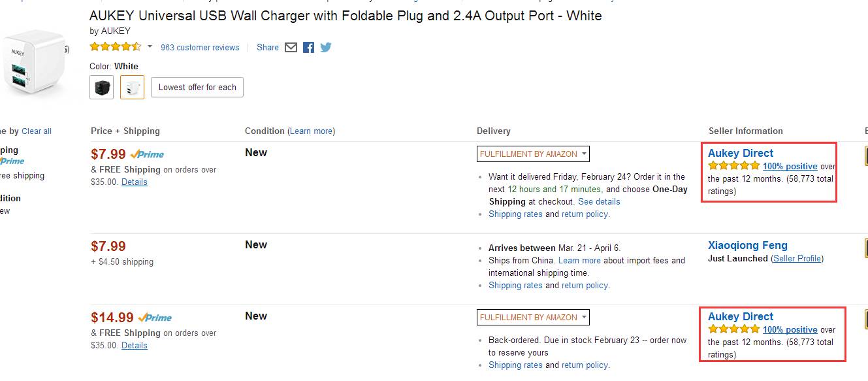Screen dimensions: 868x381
Task: Expand the star rating dropdown arrow
Action: 150,47
